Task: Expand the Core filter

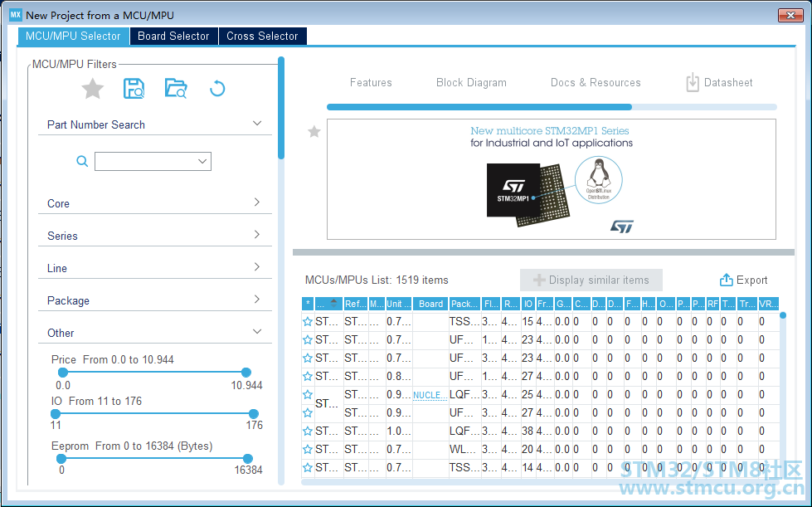Action: point(257,202)
